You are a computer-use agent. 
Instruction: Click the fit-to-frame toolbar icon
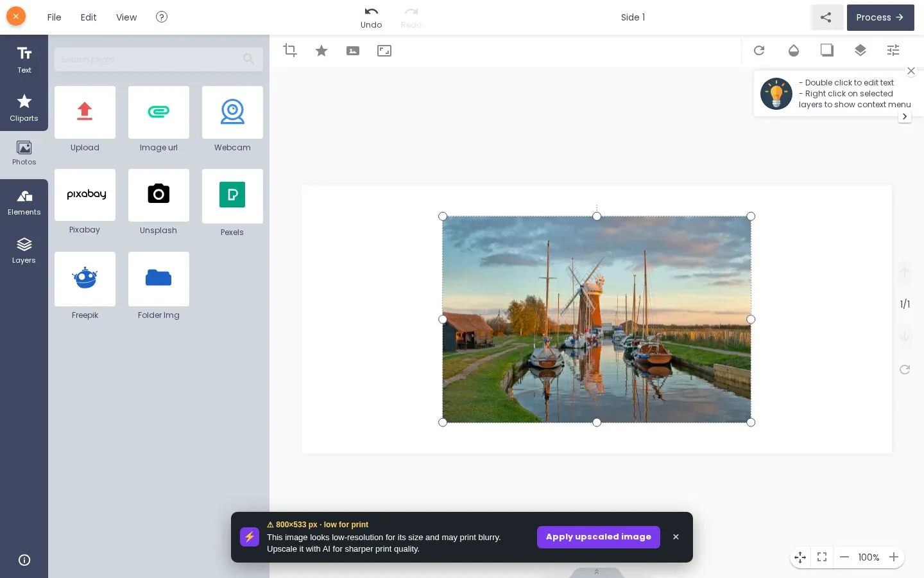click(x=384, y=50)
